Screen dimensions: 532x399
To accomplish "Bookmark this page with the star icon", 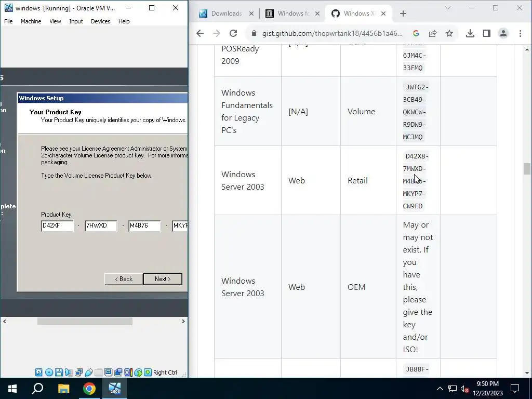I will coord(449,33).
